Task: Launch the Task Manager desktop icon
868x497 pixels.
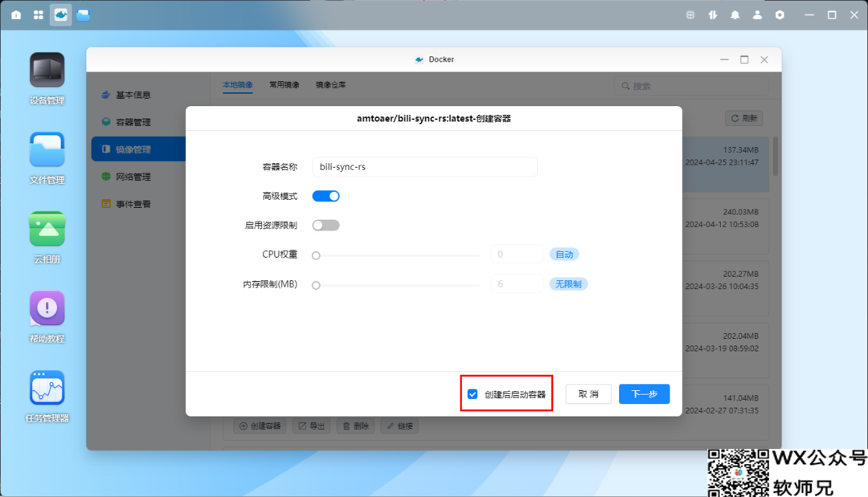Action: point(47,388)
